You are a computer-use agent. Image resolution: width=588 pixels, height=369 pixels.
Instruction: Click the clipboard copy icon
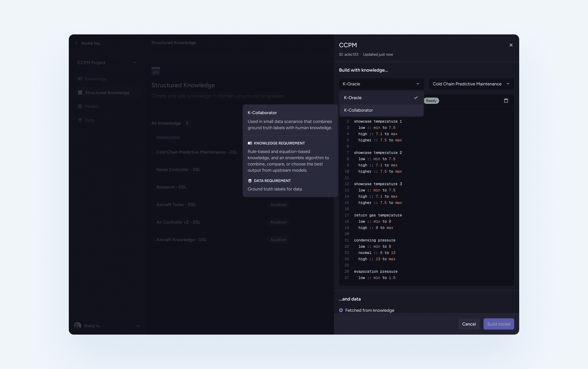[506, 101]
